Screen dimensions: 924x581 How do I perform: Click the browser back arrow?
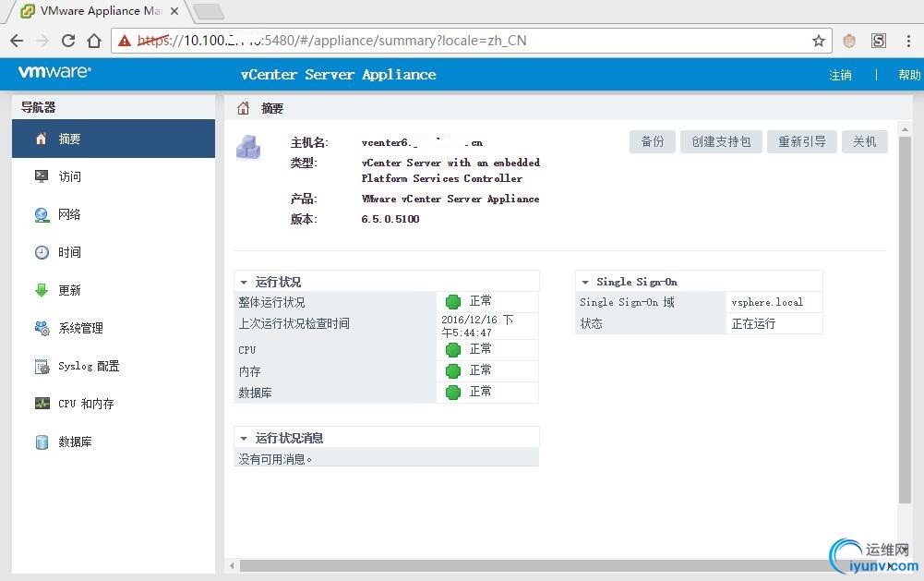pos(17,40)
